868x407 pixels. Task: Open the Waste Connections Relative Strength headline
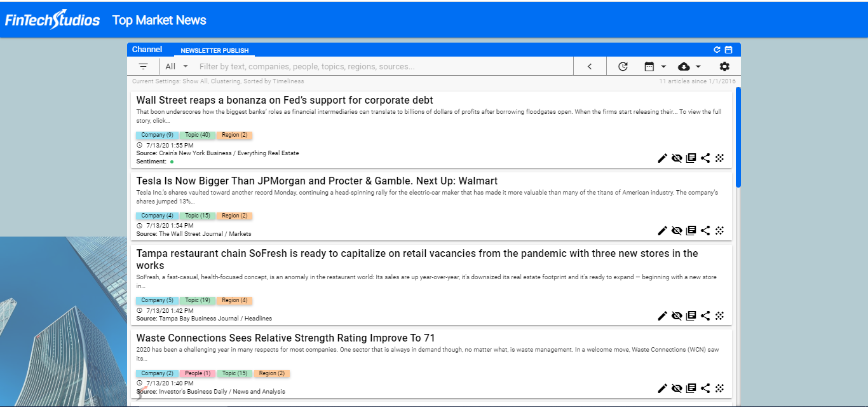click(x=286, y=338)
